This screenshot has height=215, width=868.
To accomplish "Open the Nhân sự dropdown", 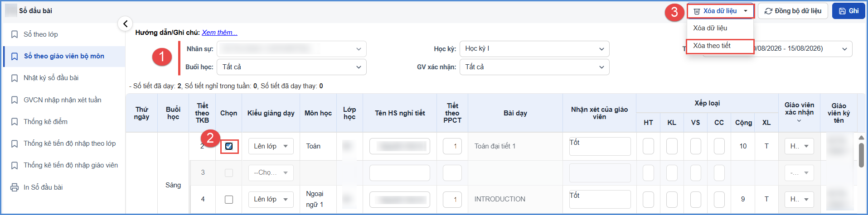I will [291, 49].
